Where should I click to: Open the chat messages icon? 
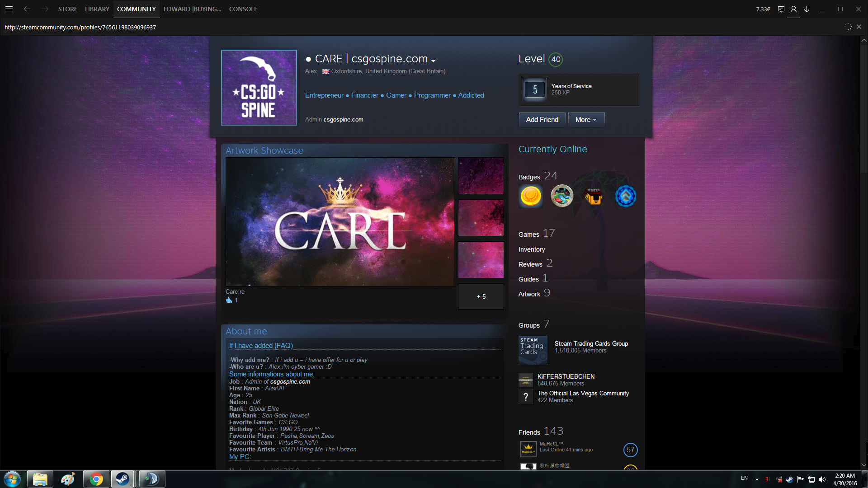781,9
